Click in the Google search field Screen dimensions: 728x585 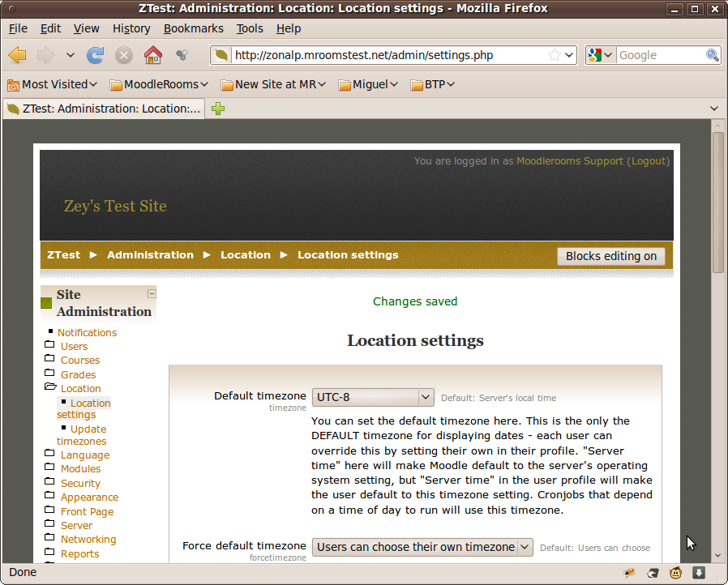click(x=661, y=55)
